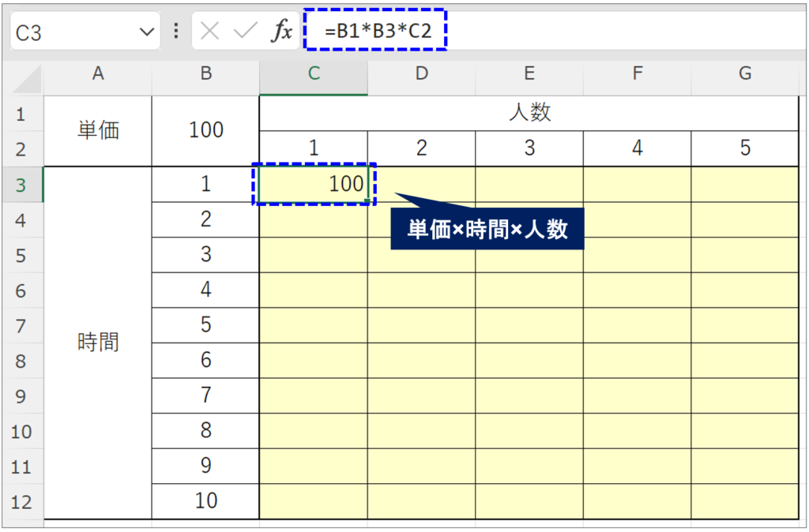Click the Enter checkmark formula bar icon
The height and width of the screenshot is (532, 809).
[x=246, y=32]
